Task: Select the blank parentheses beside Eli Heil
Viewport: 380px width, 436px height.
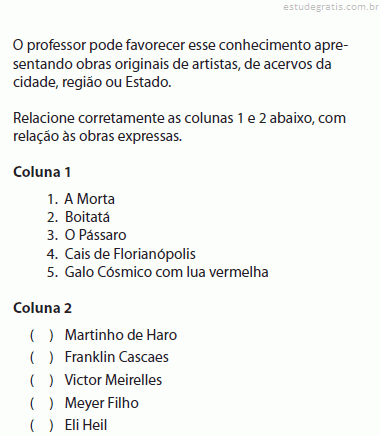Action: tap(42, 425)
